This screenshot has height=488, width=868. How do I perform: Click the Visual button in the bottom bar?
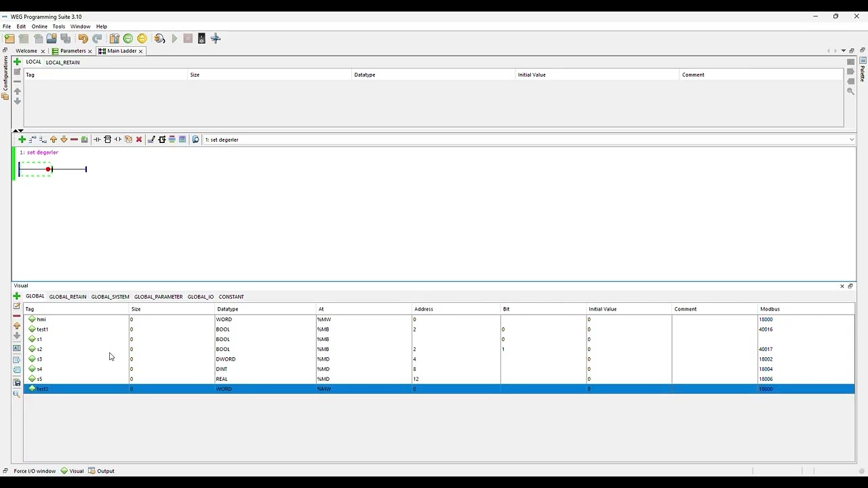tap(73, 471)
